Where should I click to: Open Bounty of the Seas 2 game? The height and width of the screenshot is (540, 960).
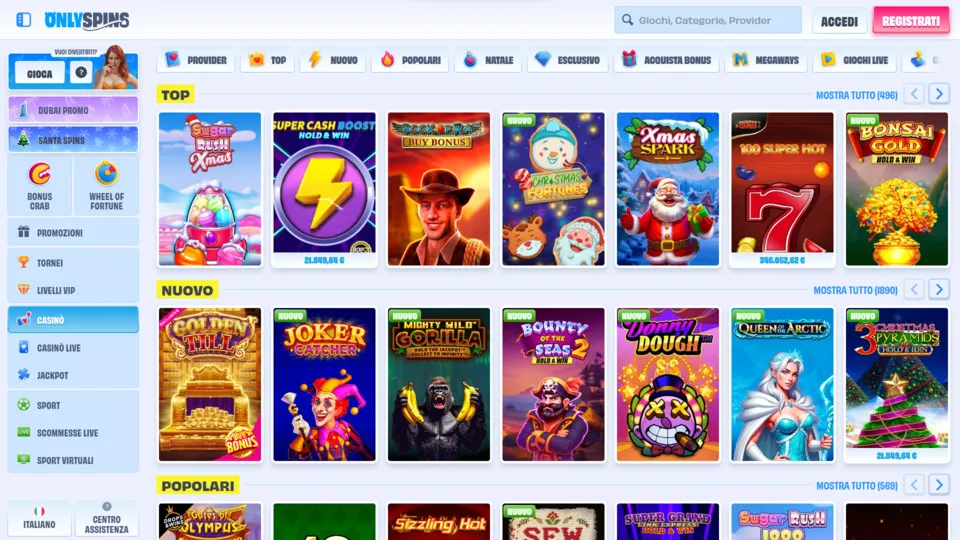[x=553, y=384]
